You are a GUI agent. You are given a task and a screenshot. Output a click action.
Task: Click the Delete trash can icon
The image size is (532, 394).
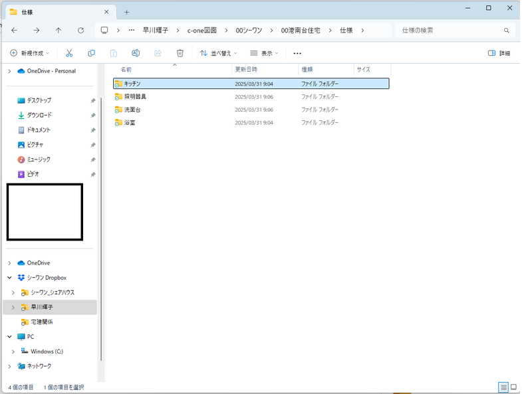(x=180, y=53)
